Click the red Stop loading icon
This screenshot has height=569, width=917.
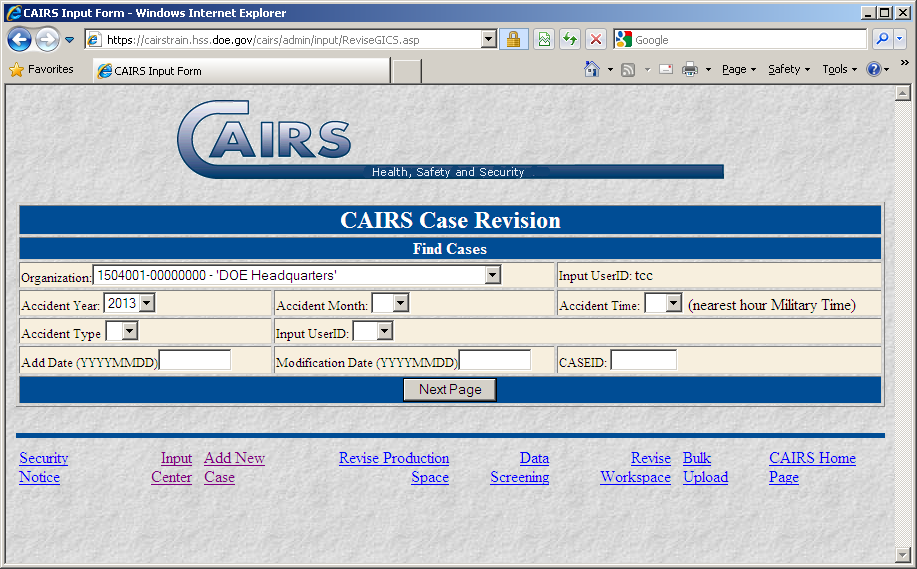pyautogui.click(x=596, y=40)
